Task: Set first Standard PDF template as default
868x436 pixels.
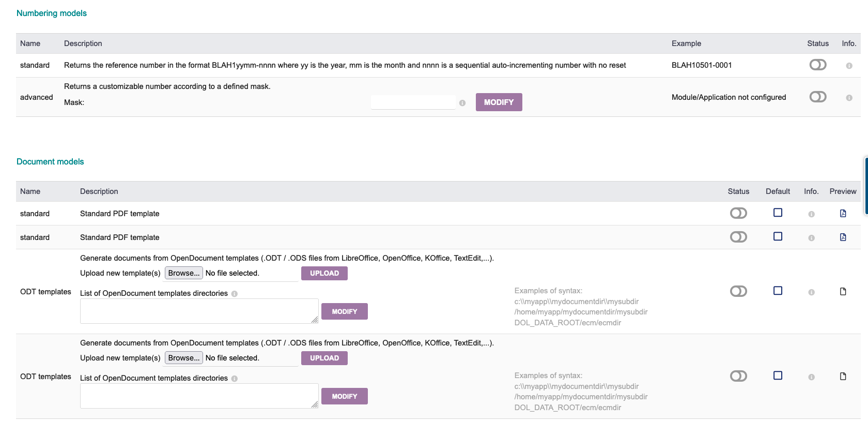Action: click(778, 213)
